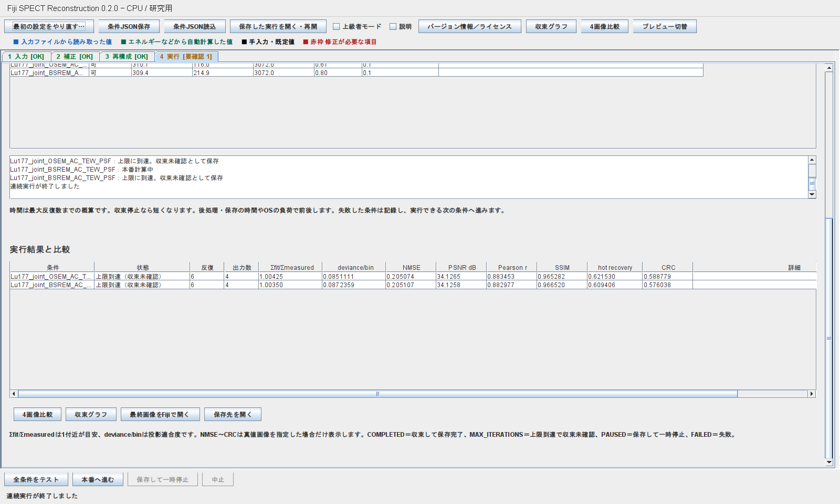Viewport: 840px width, 504px height.
Task: Select the Lu177_joint_OSEM_AC_T... results row
Action: click(x=413, y=276)
